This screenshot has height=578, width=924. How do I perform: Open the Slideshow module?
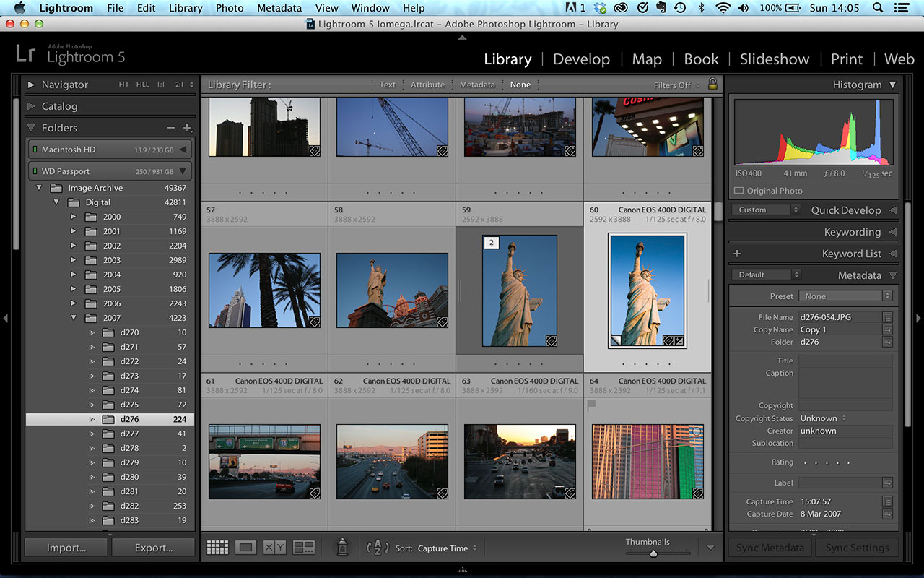pos(775,59)
